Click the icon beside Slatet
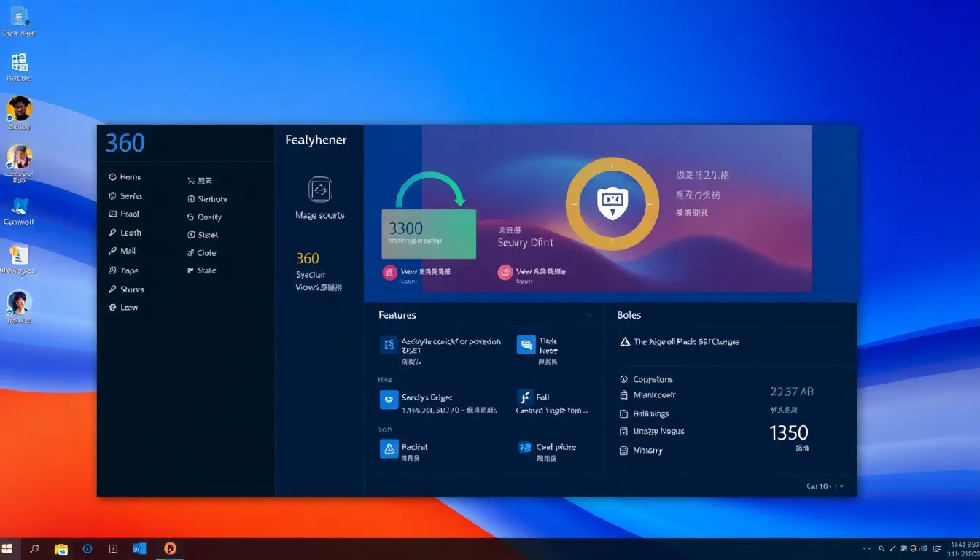The image size is (980, 560). click(191, 235)
